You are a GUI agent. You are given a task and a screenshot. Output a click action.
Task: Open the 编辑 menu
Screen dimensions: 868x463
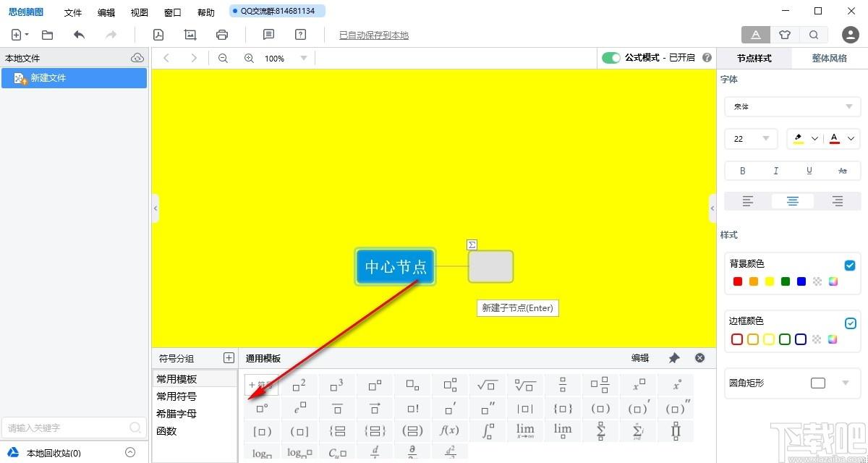click(106, 12)
